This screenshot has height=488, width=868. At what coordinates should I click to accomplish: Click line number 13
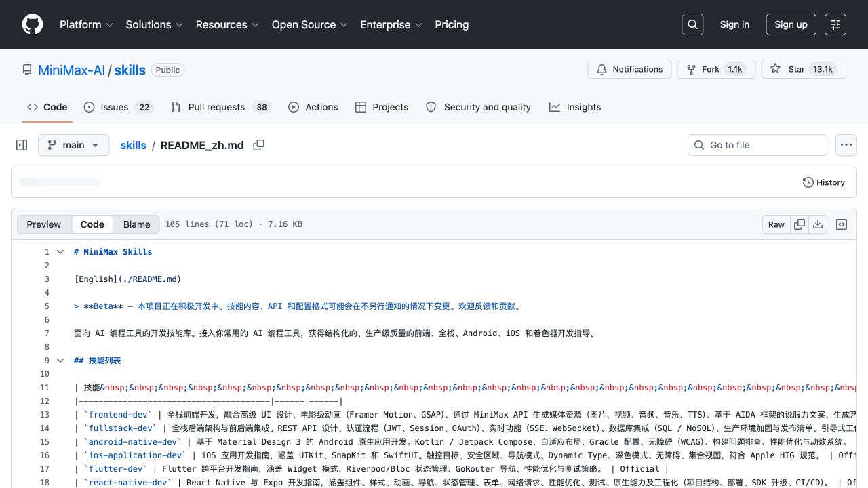[45, 414]
